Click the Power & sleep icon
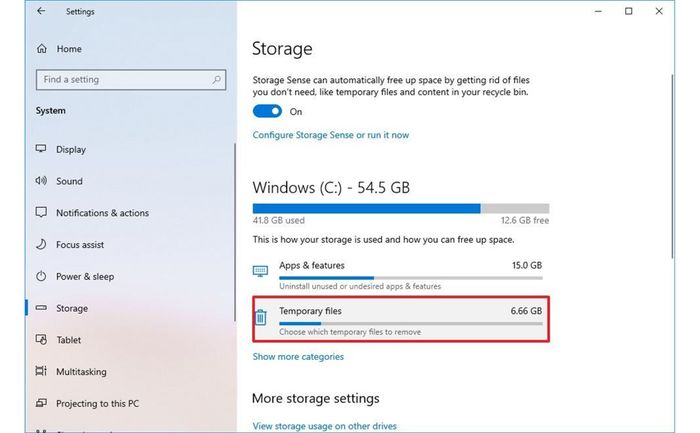 point(41,276)
